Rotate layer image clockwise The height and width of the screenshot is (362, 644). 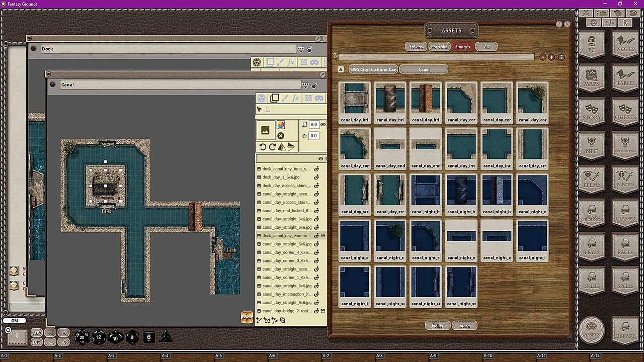[272, 147]
